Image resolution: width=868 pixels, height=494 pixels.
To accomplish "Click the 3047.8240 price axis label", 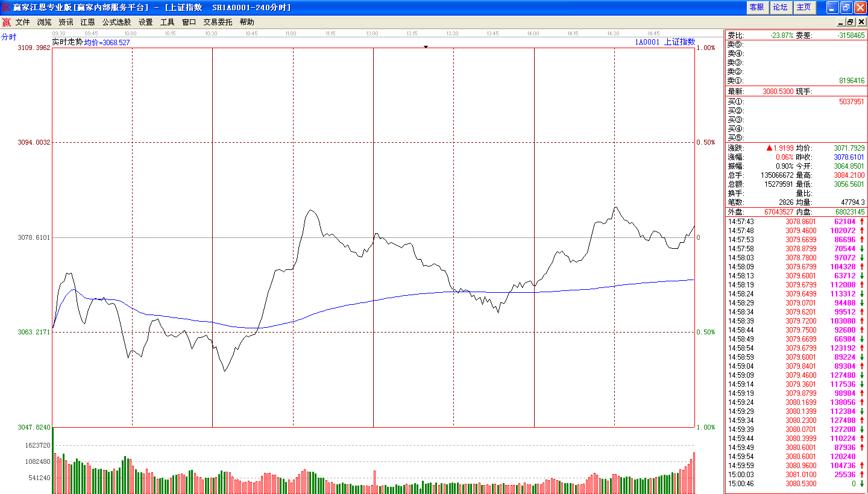I will coord(34,427).
